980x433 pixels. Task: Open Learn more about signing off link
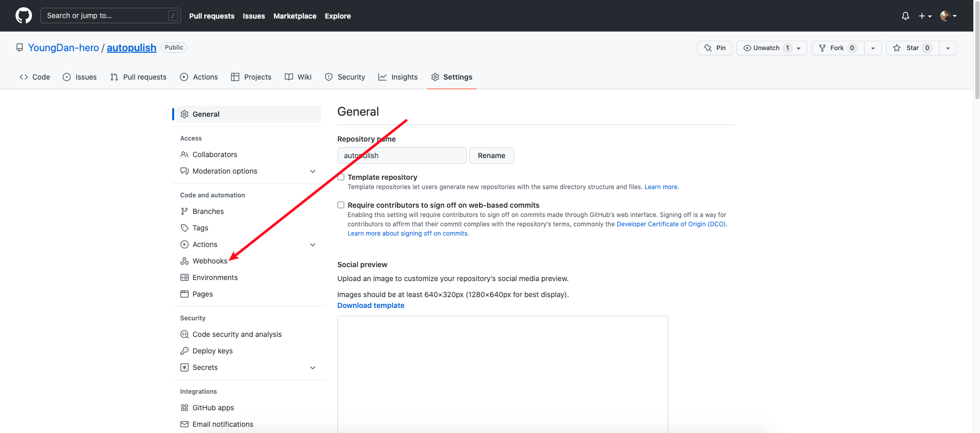pyautogui.click(x=408, y=234)
